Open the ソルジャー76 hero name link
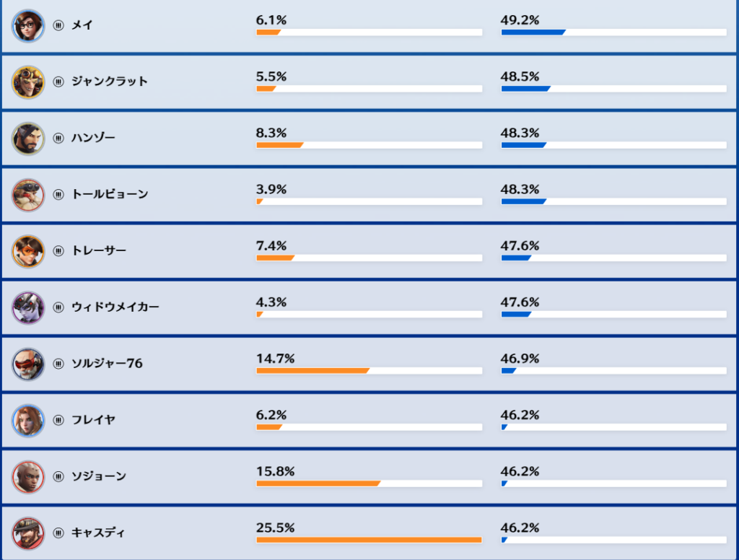The width and height of the screenshot is (739, 560). pos(107,364)
